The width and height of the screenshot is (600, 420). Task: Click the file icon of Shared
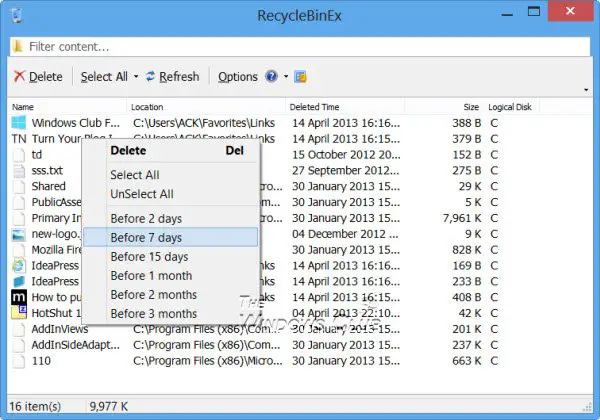coord(19,186)
